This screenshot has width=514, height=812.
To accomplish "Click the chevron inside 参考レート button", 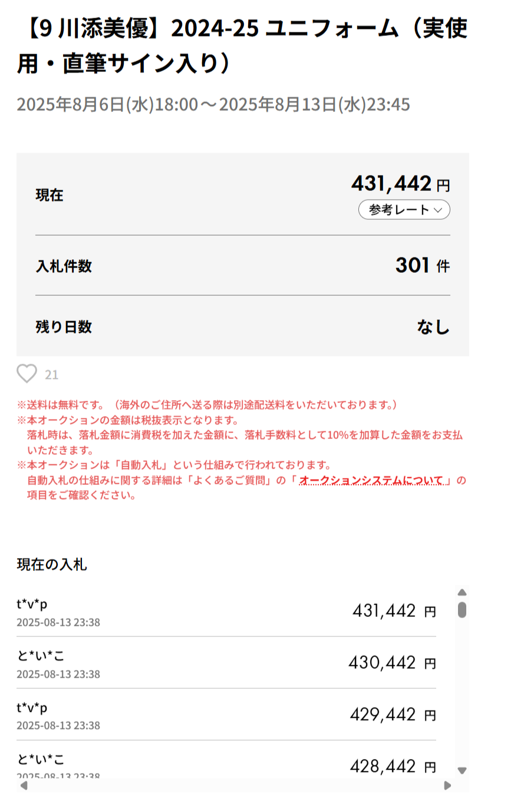I will pos(438,210).
